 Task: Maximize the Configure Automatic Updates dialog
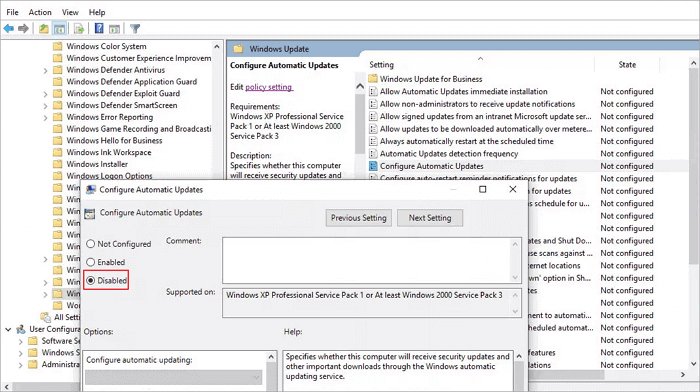tap(483, 189)
